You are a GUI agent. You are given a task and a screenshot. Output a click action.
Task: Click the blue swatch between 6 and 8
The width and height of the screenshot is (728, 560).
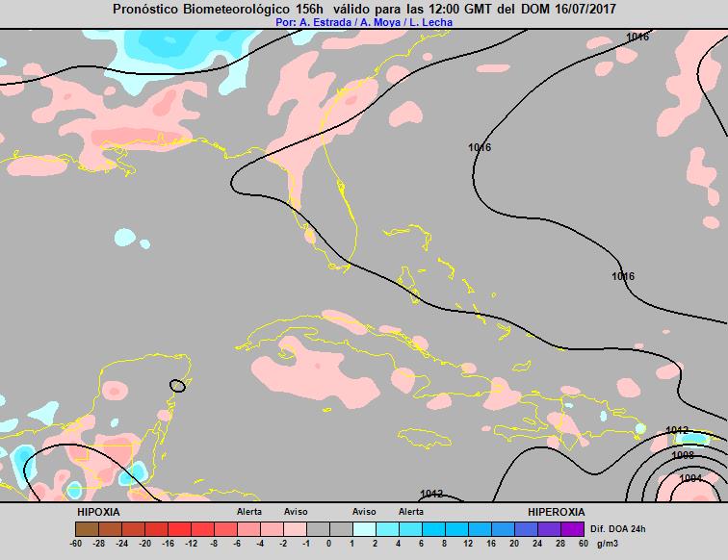pyautogui.click(x=433, y=529)
